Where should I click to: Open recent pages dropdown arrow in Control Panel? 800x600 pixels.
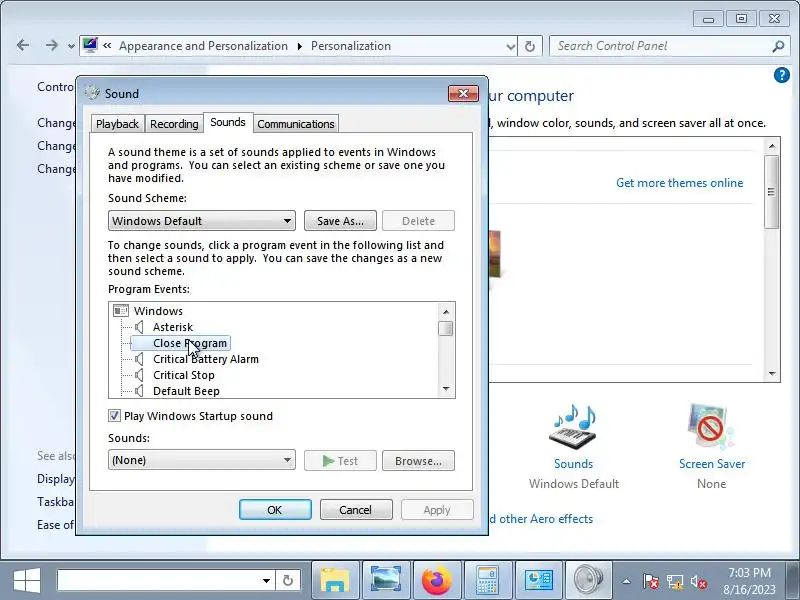point(71,46)
